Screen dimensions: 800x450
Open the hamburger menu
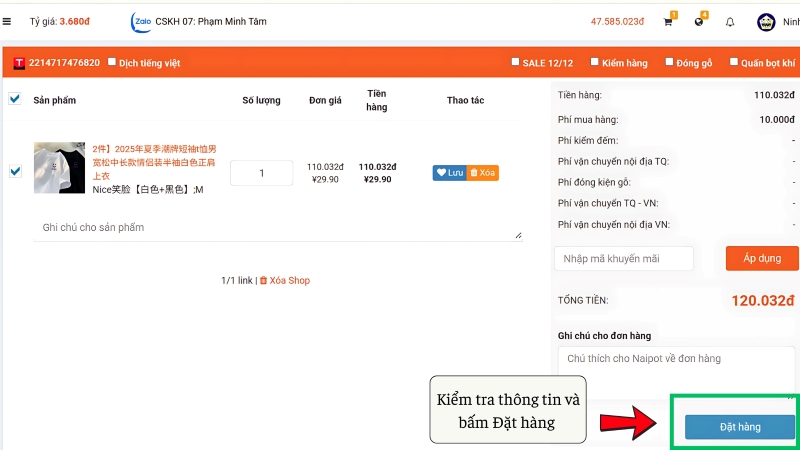click(7, 21)
